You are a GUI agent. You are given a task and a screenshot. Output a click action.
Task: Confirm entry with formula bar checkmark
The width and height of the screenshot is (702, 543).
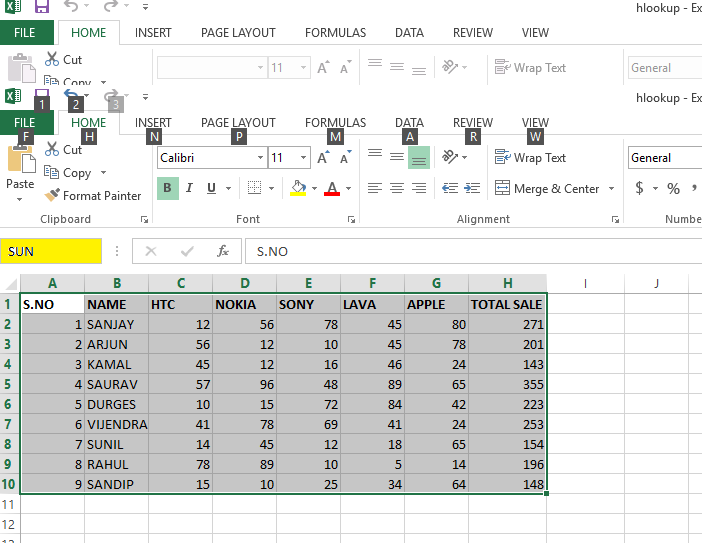coord(187,251)
